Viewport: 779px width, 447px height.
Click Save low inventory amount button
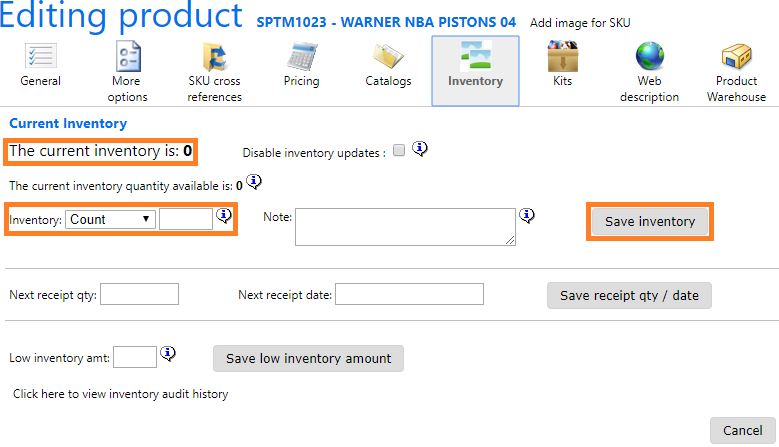click(x=309, y=359)
